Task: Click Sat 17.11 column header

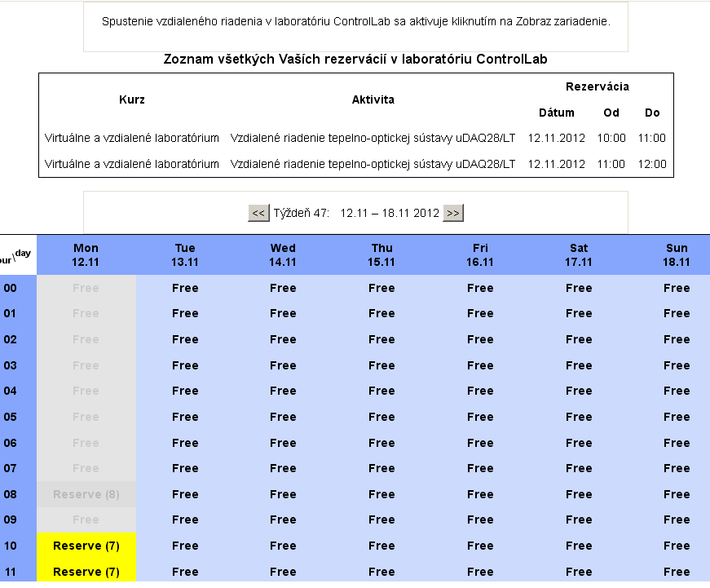Action: (579, 255)
